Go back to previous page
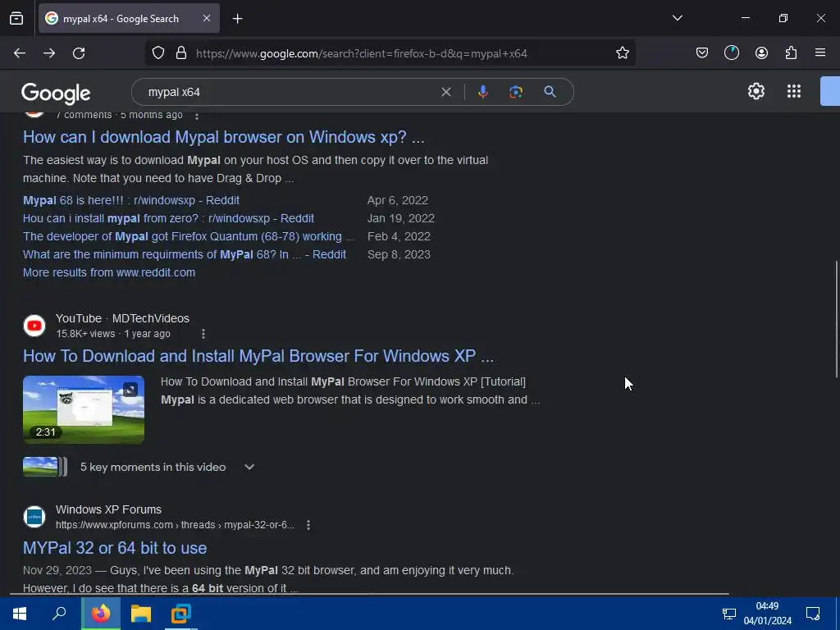The height and width of the screenshot is (630, 840). pyautogui.click(x=20, y=53)
